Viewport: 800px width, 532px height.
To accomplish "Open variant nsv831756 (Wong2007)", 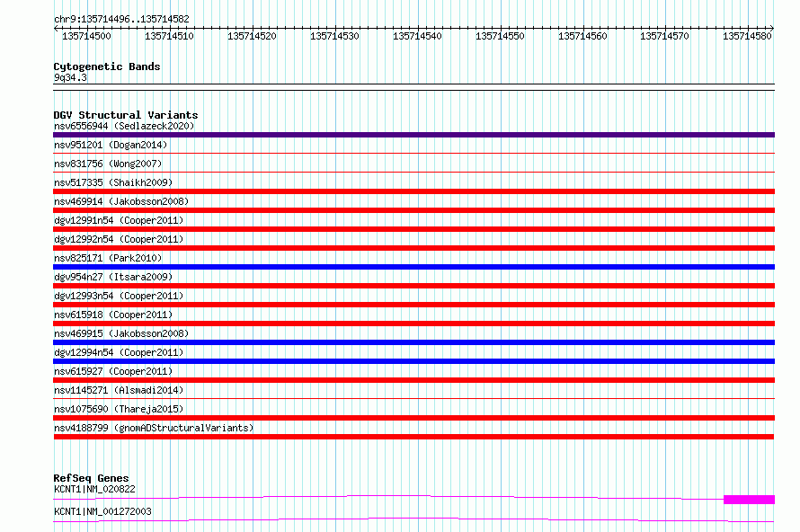I will (x=108, y=164).
